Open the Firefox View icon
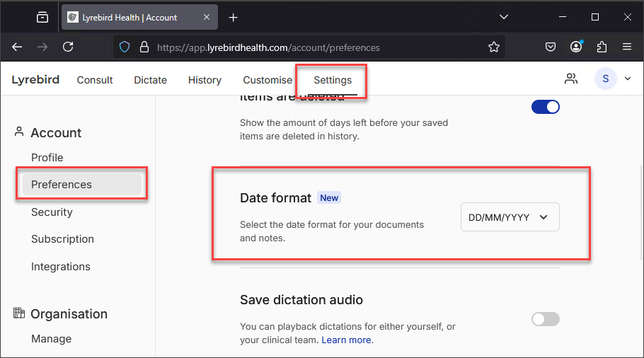 tap(42, 17)
